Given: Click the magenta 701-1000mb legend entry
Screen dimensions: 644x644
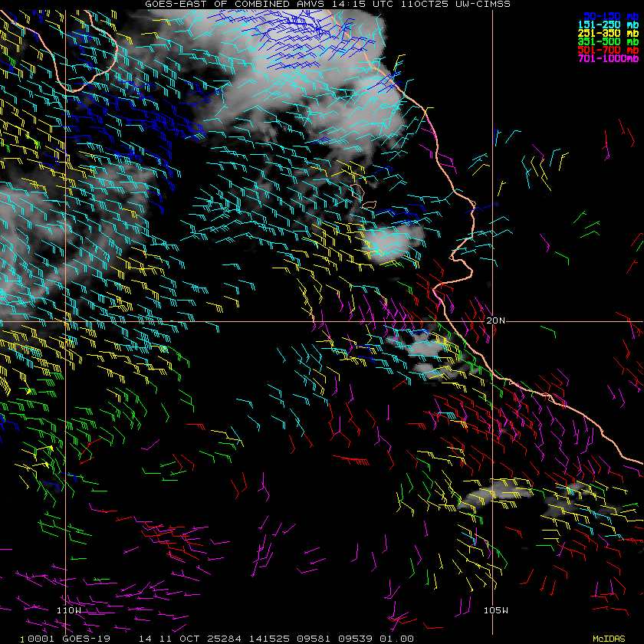Looking at the screenshot, I should pos(608,58).
